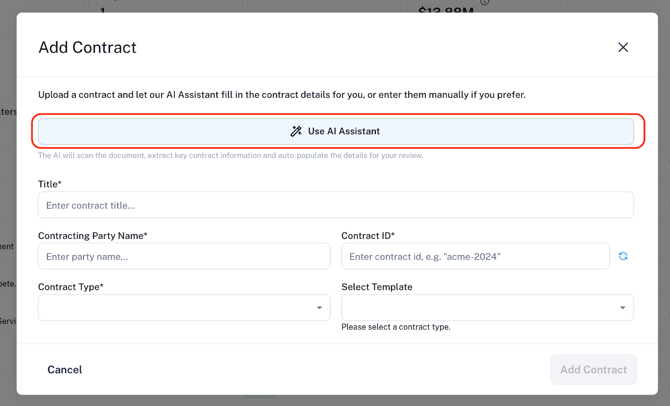Click the Select Template label

376,287
